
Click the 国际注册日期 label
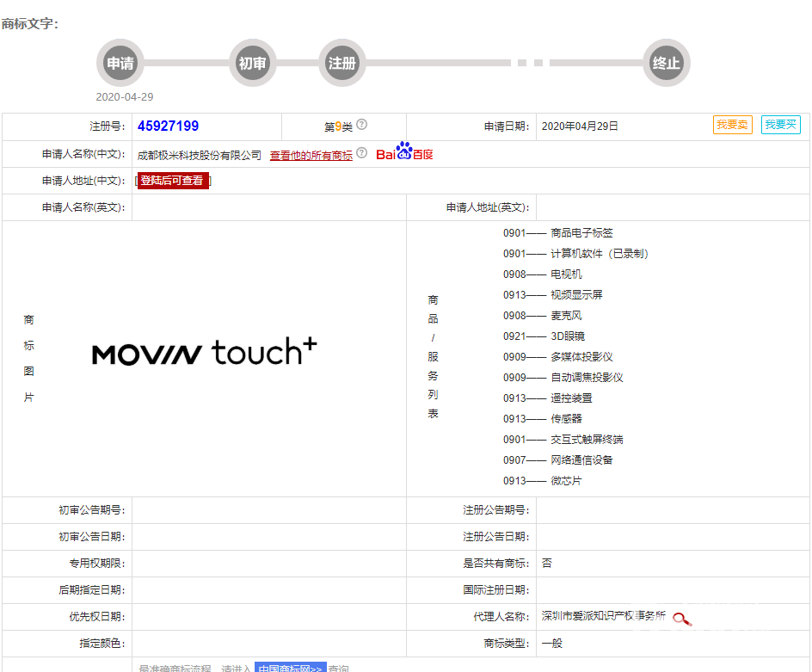[x=496, y=590]
